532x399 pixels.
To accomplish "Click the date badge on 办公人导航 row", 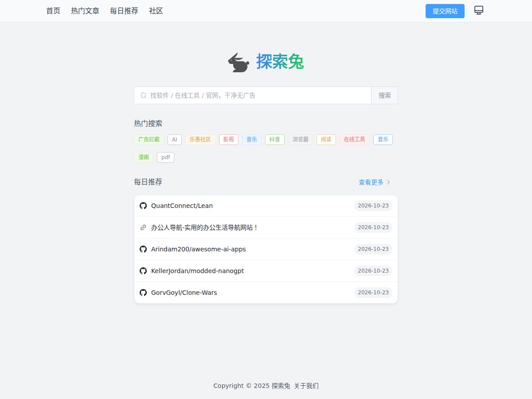I will click(x=373, y=227).
